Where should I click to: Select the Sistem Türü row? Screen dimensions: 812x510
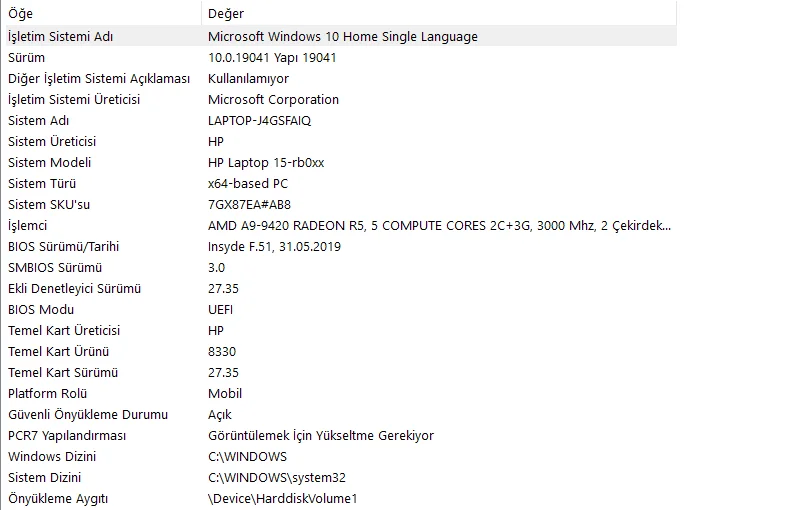pyautogui.click(x=42, y=183)
